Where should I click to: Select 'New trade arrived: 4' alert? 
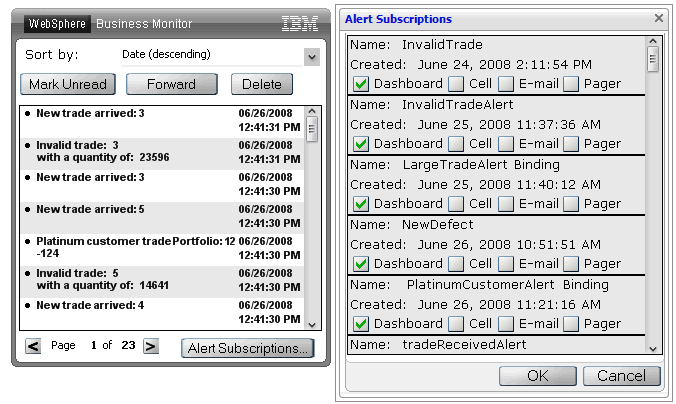point(162,313)
